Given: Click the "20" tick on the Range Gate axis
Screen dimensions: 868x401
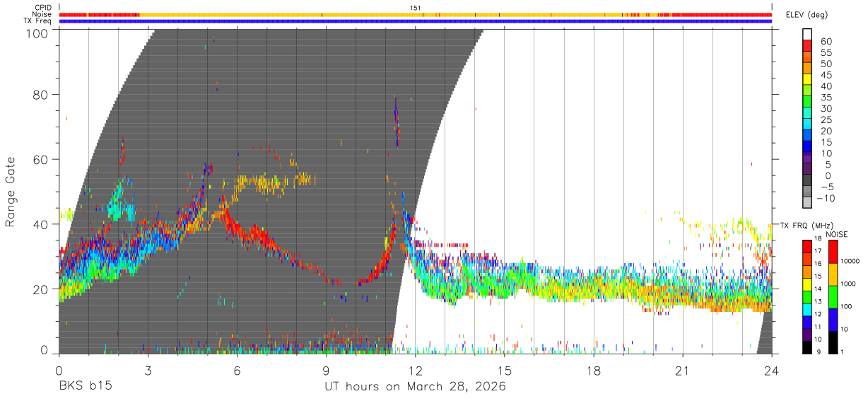Looking at the screenshot, I should click(x=40, y=289).
